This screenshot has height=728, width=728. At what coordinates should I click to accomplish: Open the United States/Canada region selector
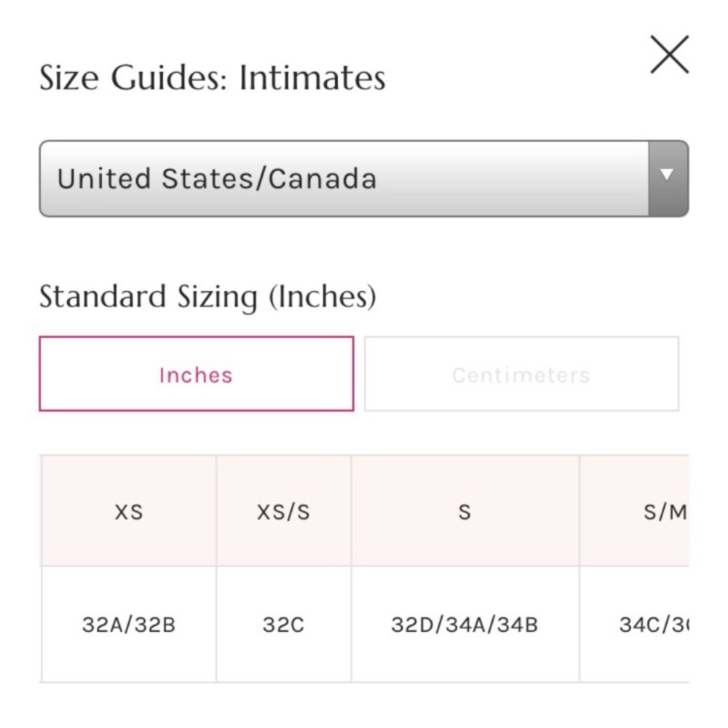342,179
